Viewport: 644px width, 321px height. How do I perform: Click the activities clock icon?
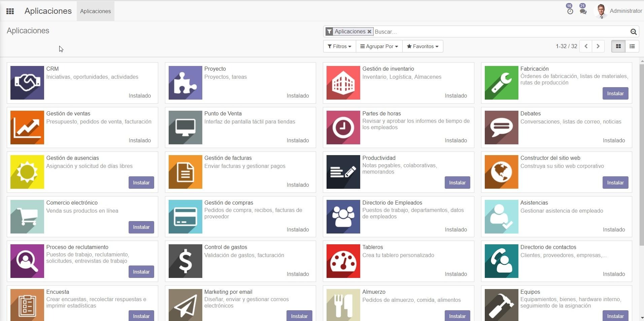pyautogui.click(x=570, y=11)
